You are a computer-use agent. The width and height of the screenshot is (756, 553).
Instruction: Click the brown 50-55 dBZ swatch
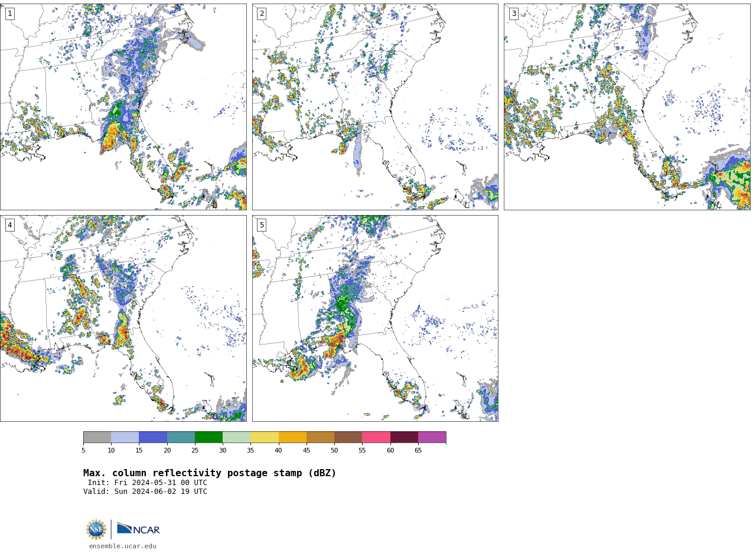[x=348, y=437]
